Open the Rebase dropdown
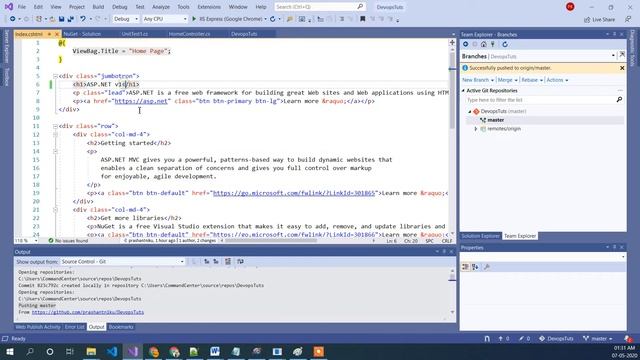The width and height of the screenshot is (640, 360). pos(532,80)
